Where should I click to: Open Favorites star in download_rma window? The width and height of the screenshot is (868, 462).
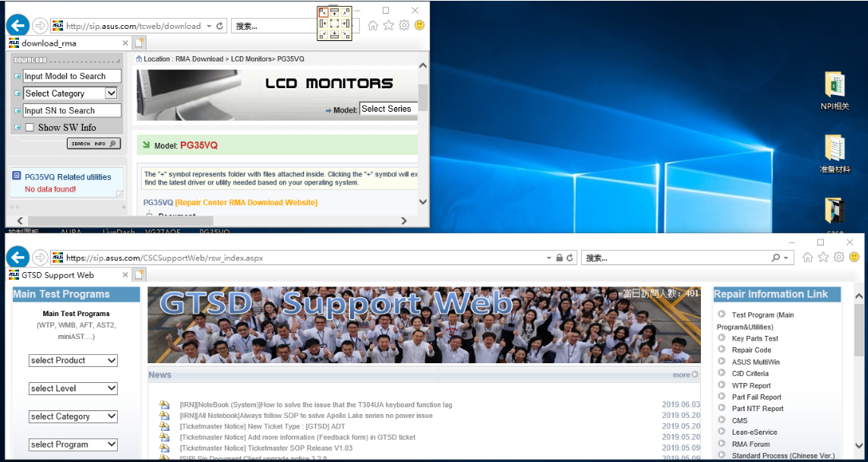[x=389, y=26]
